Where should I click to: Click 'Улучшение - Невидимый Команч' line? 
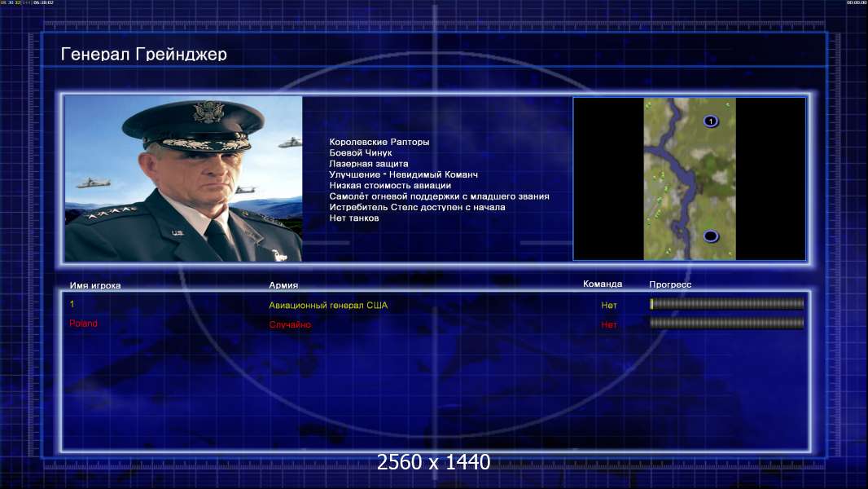[x=404, y=174]
